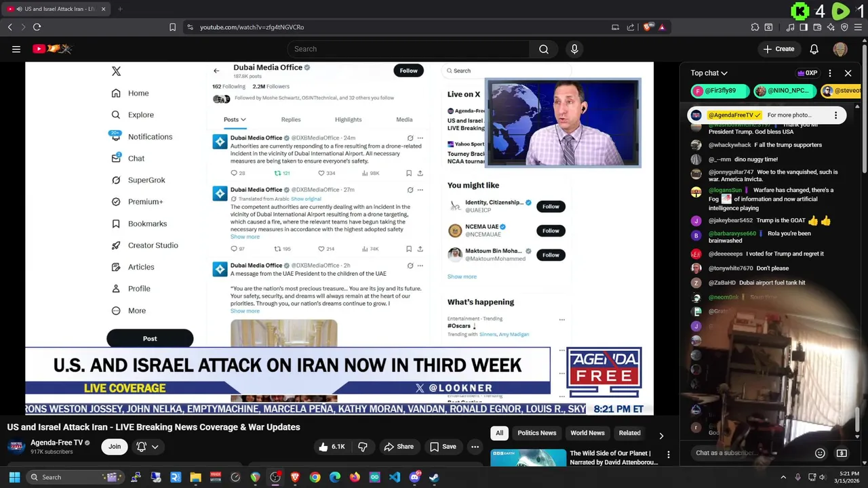Open Steam from the taskbar
Image resolution: width=868 pixels, height=488 pixels.
point(434,477)
